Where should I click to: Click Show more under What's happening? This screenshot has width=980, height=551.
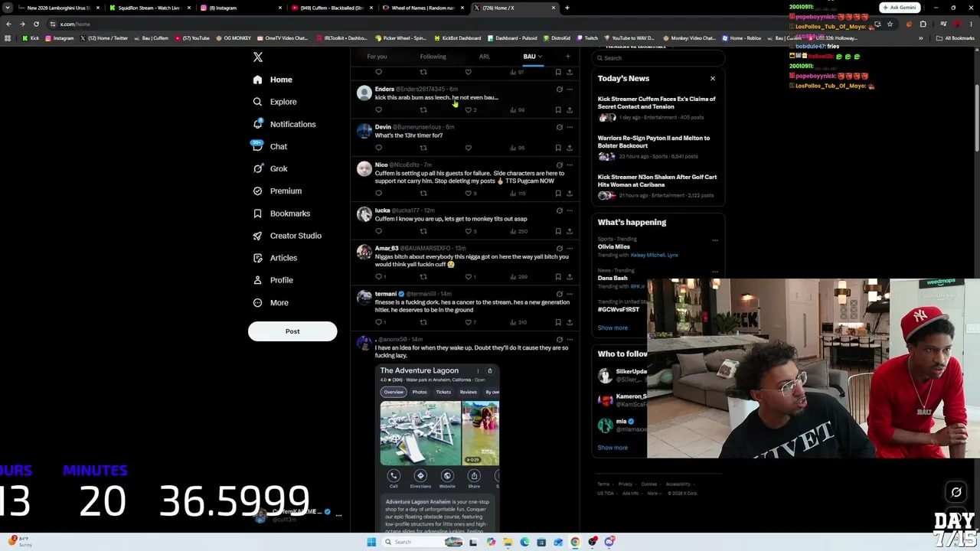(x=612, y=328)
